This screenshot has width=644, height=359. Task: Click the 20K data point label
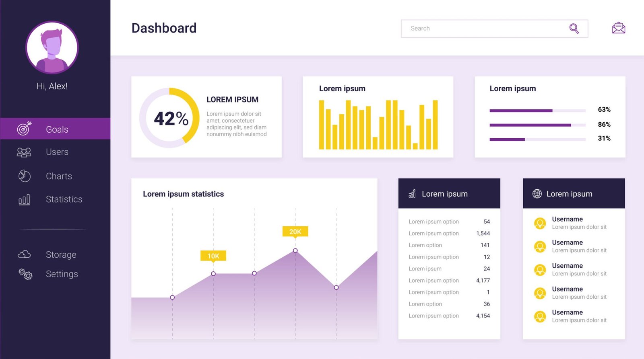[x=295, y=232]
